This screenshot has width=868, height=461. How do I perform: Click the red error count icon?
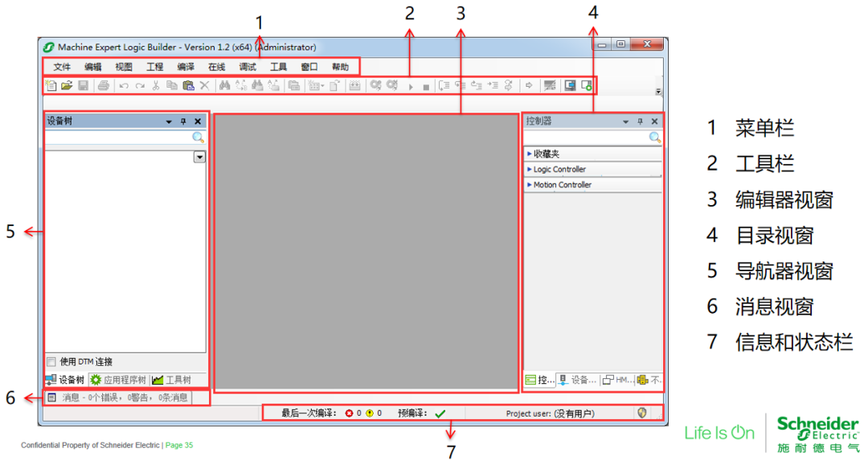pos(350,414)
